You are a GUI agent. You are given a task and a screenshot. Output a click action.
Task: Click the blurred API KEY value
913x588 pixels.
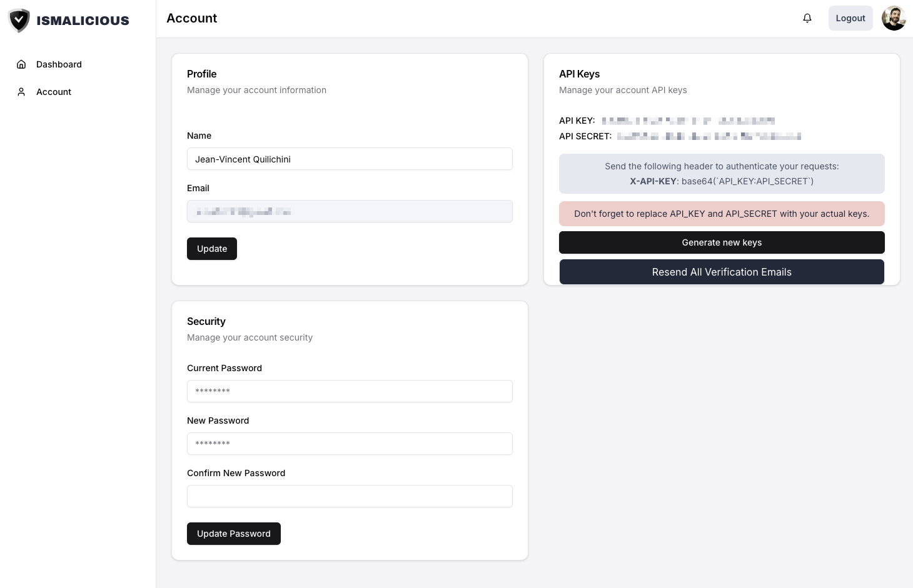(x=688, y=121)
